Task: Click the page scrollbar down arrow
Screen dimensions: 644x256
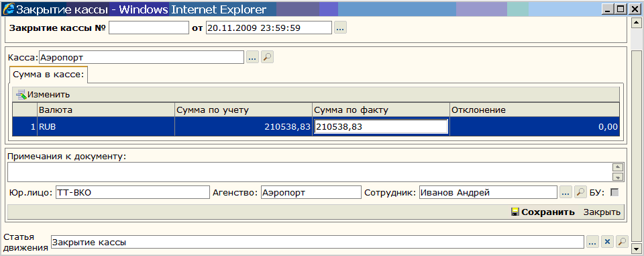Action: pos(636,249)
